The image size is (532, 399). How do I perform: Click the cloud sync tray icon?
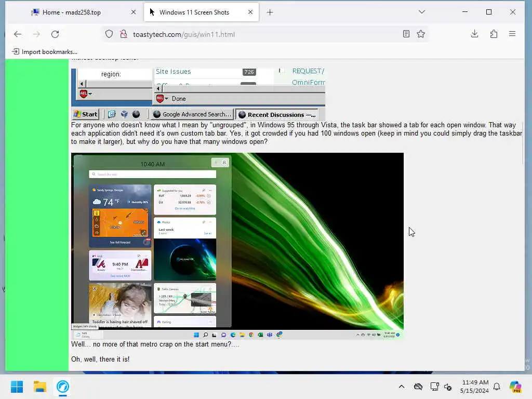click(418, 387)
